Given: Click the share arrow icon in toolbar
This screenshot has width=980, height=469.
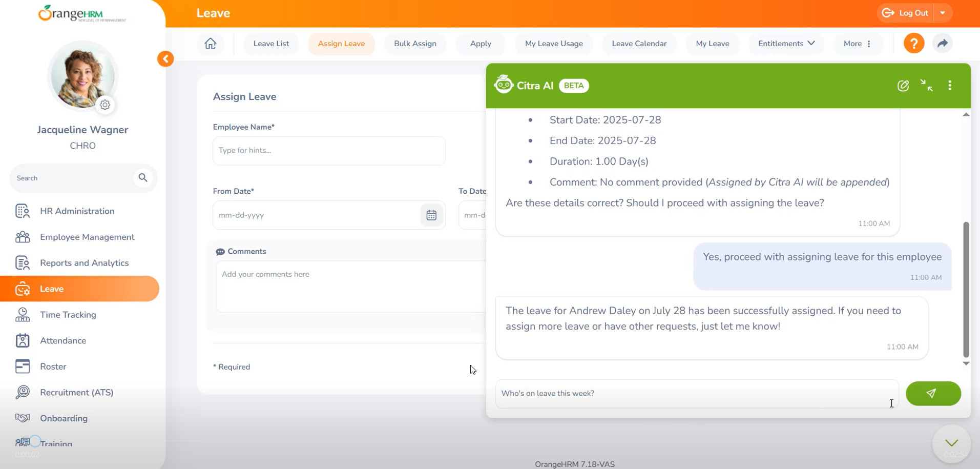Looking at the screenshot, I should pos(942,44).
